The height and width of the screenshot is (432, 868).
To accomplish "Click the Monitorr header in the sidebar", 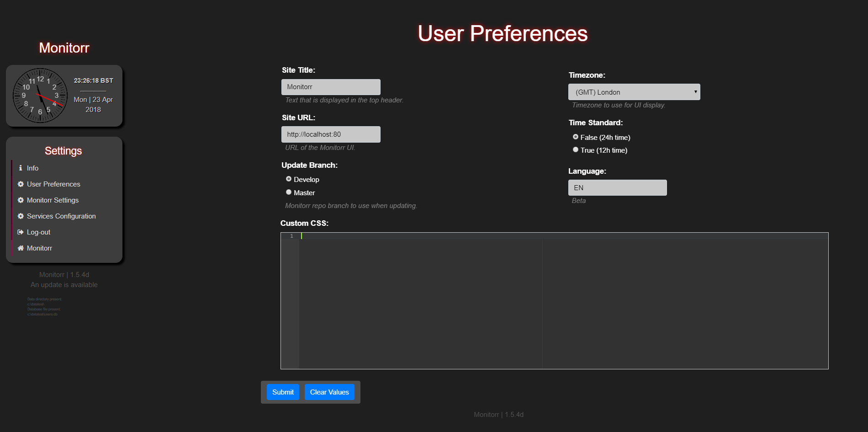I will pyautogui.click(x=64, y=48).
